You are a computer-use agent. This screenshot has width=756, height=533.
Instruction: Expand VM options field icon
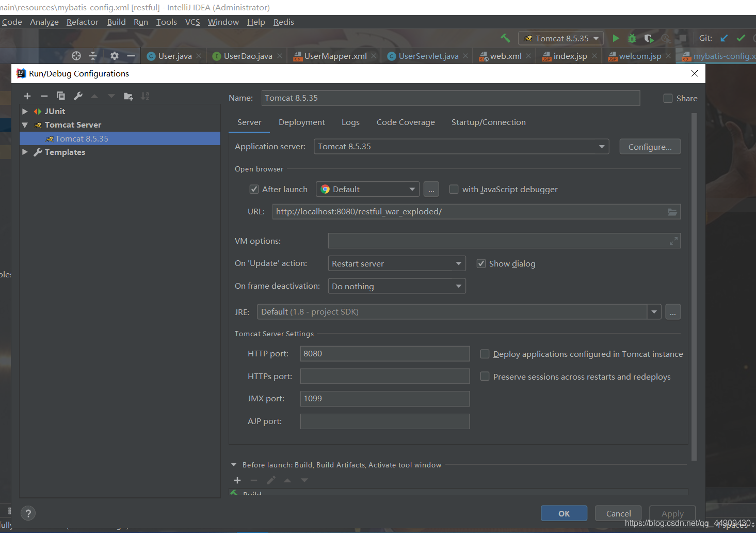pyautogui.click(x=673, y=241)
